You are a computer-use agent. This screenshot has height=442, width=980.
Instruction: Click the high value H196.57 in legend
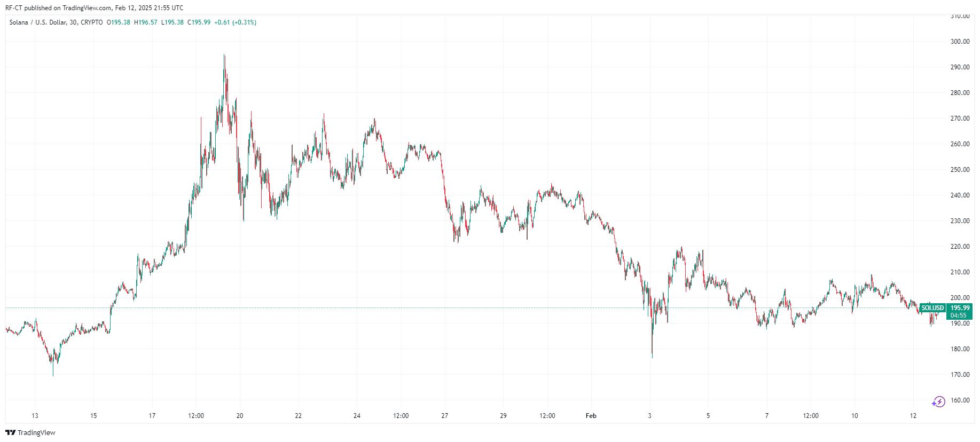coord(145,22)
